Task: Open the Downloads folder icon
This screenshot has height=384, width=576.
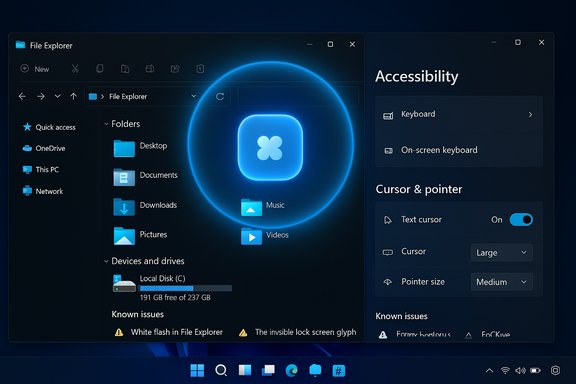Action: (124, 207)
